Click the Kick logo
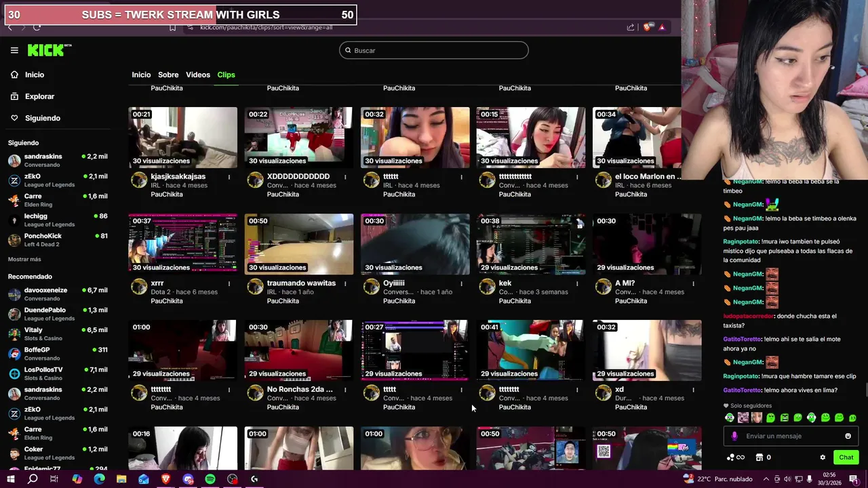Image resolution: width=868 pixels, height=488 pixels. [x=49, y=50]
